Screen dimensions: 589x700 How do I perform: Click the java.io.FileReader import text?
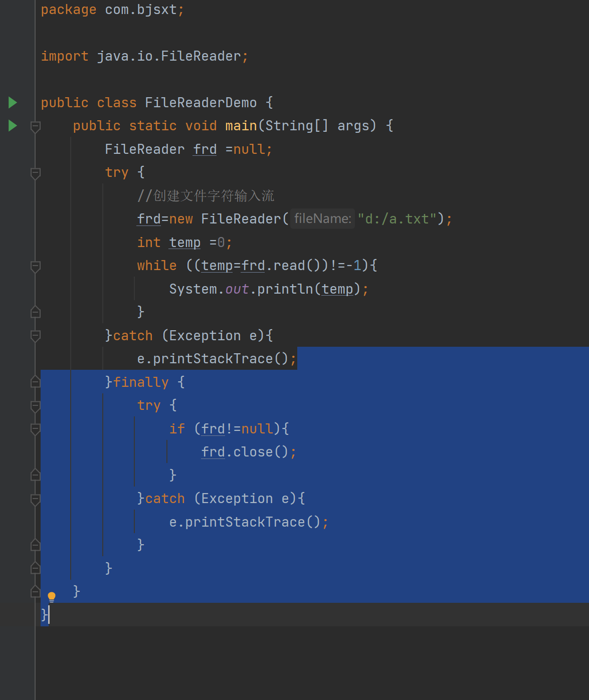[x=168, y=56]
